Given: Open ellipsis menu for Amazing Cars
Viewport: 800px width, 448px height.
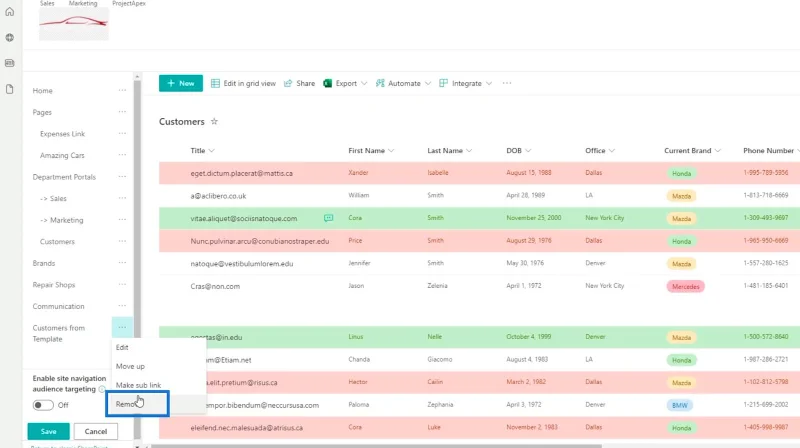Looking at the screenshot, I should pyautogui.click(x=122, y=155).
